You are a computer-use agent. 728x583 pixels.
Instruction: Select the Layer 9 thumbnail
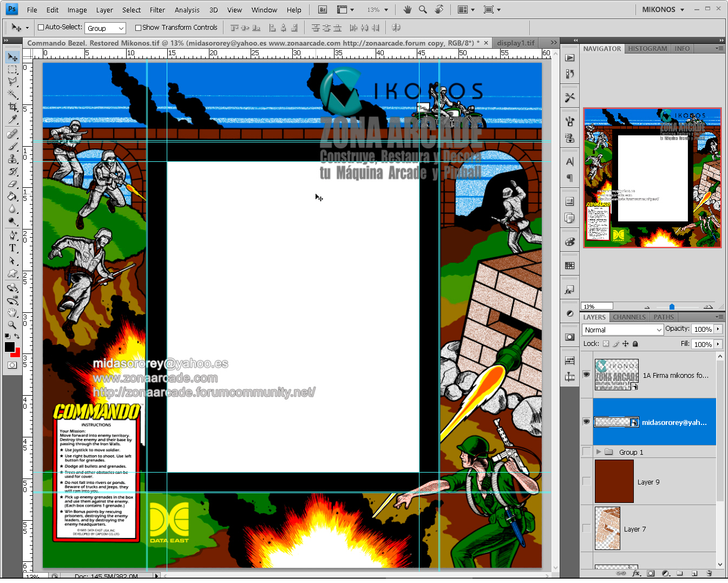coord(614,481)
